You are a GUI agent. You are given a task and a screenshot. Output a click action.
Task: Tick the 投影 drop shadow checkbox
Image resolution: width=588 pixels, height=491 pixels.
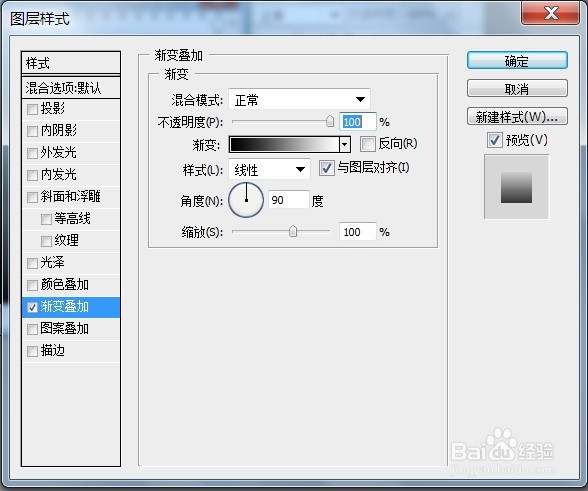(x=33, y=109)
